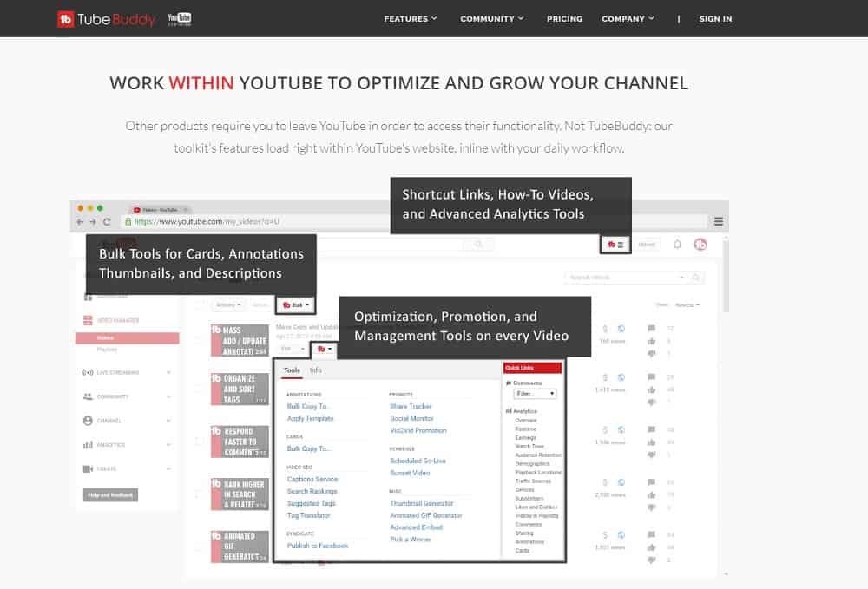This screenshot has width=868, height=589.
Task: Open Captions Service
Action: coord(312,480)
